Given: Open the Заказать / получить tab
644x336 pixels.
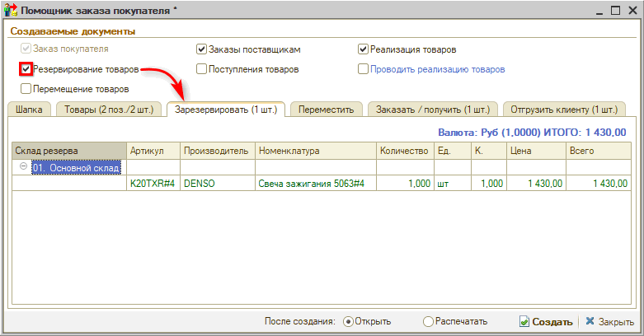Looking at the screenshot, I should (x=432, y=110).
